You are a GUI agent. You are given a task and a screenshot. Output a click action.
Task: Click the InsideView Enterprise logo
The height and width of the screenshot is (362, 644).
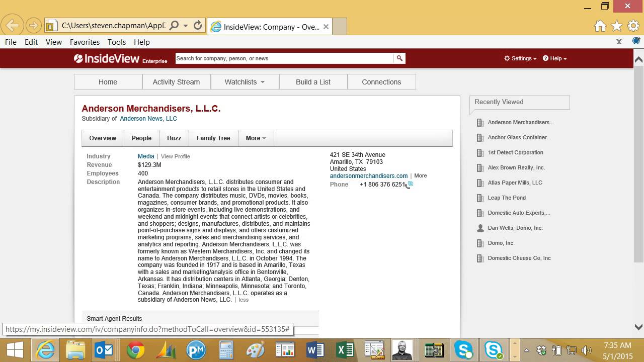coord(120,59)
